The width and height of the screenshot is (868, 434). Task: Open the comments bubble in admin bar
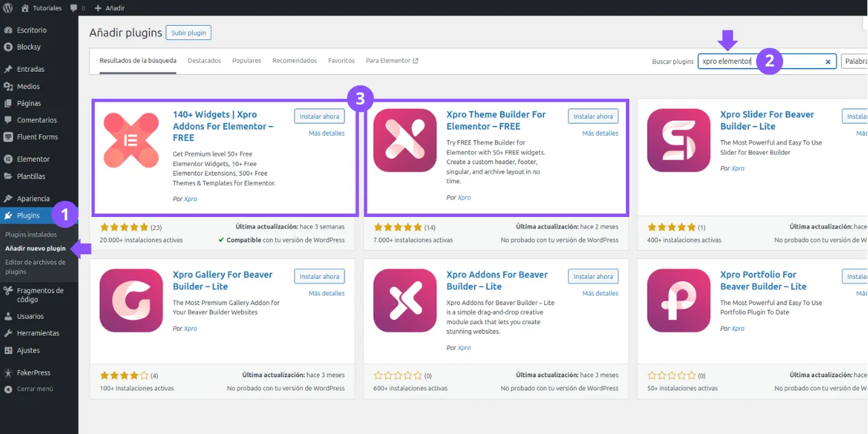(74, 8)
